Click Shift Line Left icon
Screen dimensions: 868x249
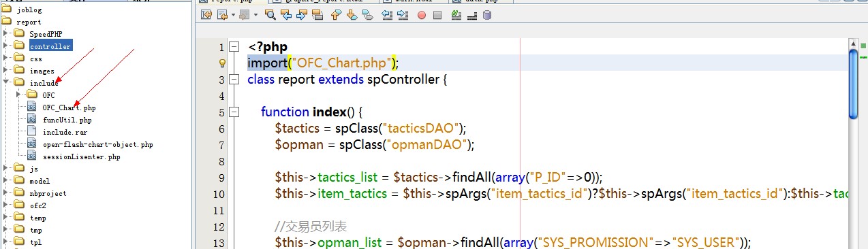pos(388,15)
